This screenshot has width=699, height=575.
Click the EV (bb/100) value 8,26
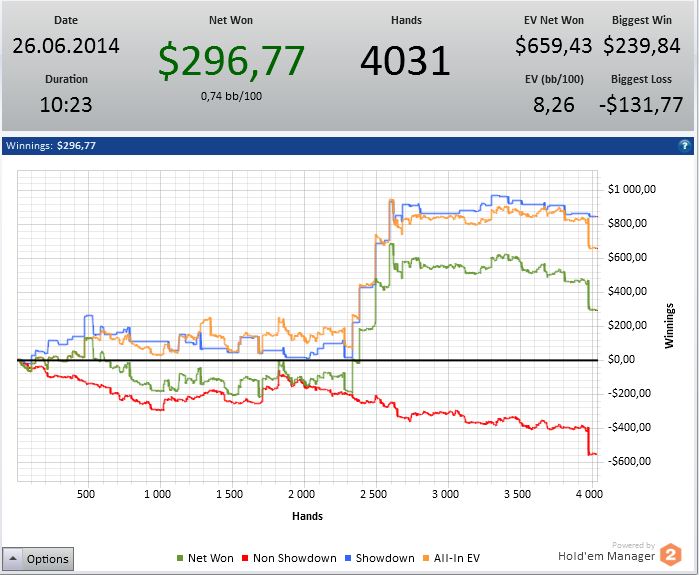click(x=554, y=105)
